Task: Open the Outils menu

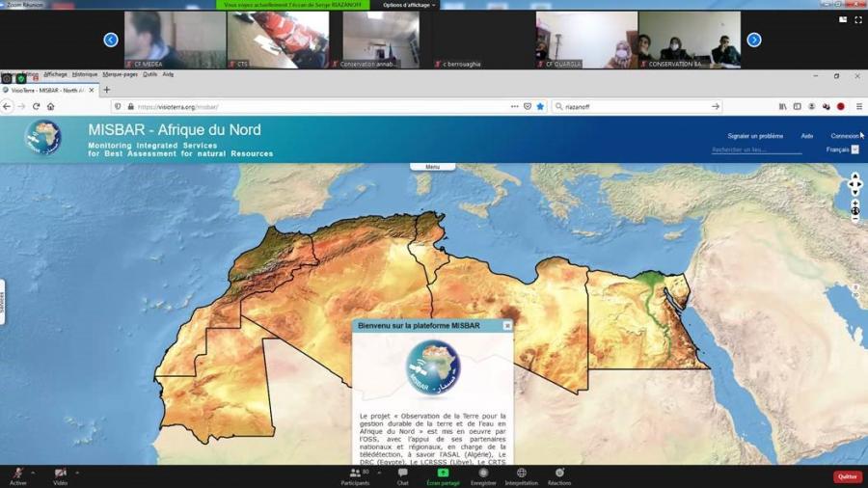Action: 150,74
